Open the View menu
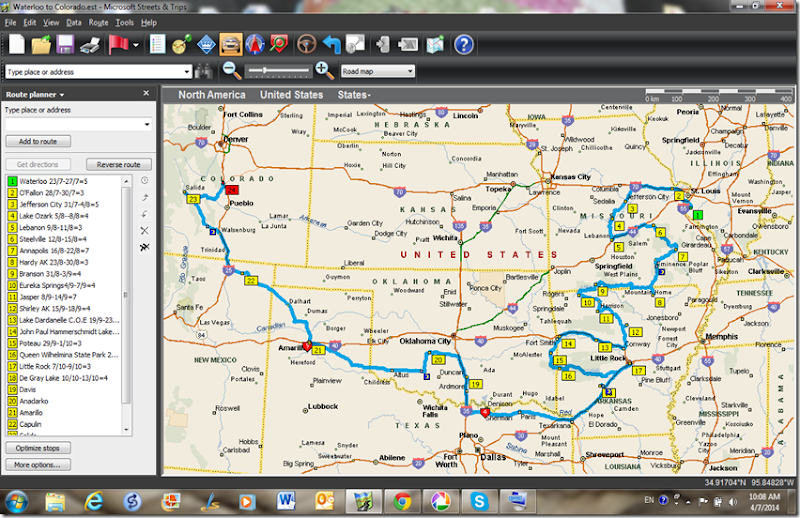 (x=51, y=22)
